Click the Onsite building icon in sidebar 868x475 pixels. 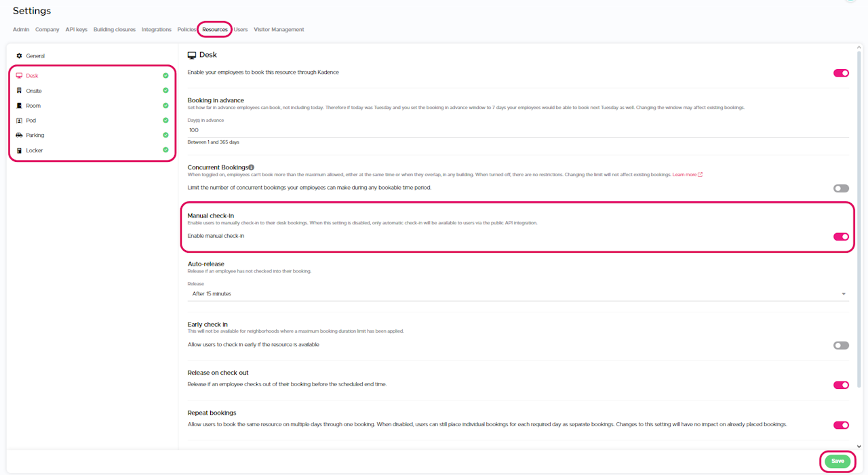[19, 91]
